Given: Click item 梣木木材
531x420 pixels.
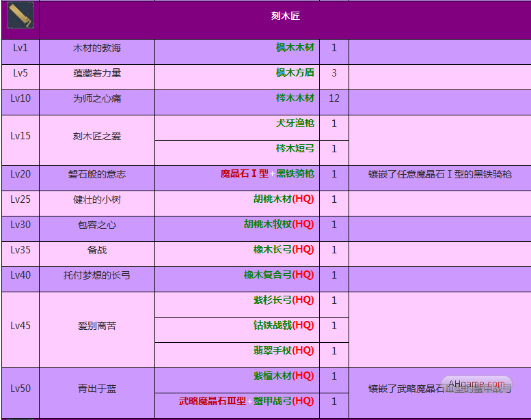Looking at the screenshot, I should [x=295, y=98].
